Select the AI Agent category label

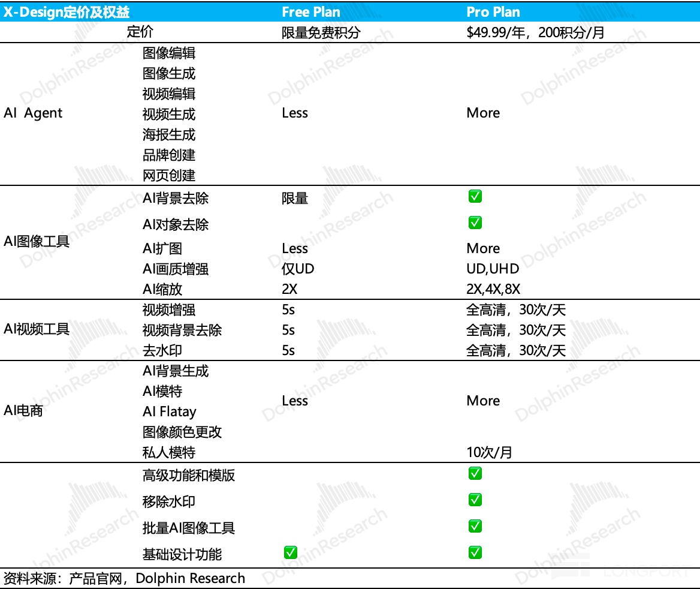point(33,113)
